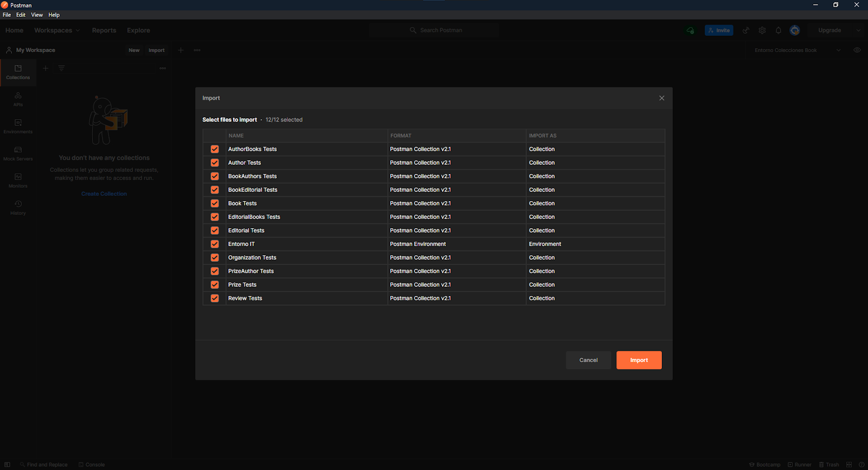Select the Collections sidebar icon
The height and width of the screenshot is (470, 868).
(18, 72)
